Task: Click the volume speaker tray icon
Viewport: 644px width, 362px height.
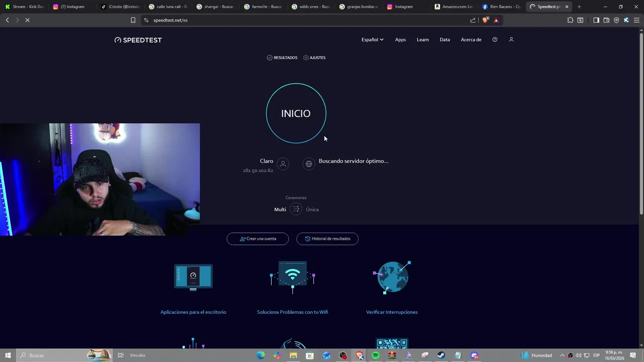Action: (578, 355)
